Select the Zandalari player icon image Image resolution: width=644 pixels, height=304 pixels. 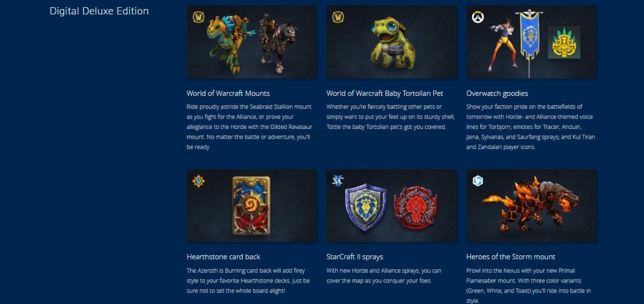pos(564,42)
